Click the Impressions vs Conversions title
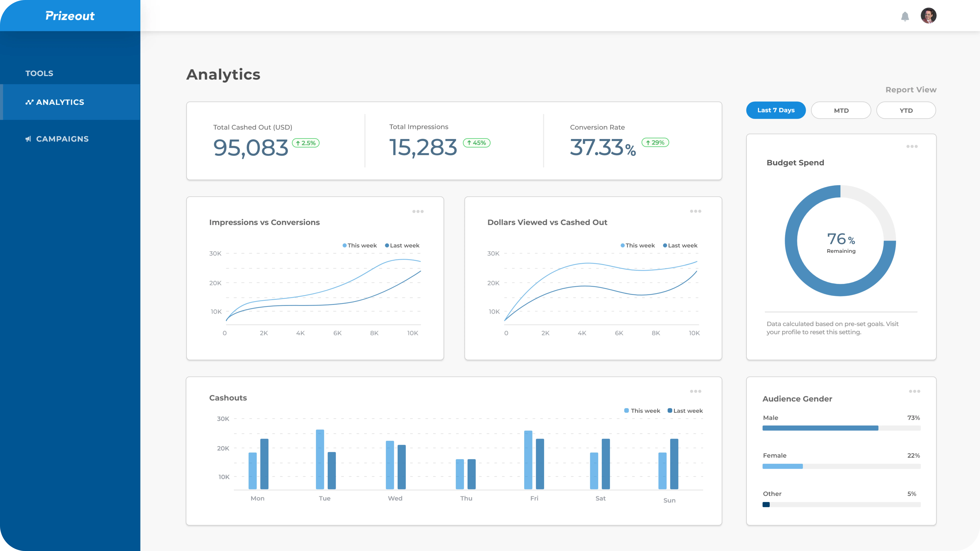980x551 pixels. (x=264, y=222)
